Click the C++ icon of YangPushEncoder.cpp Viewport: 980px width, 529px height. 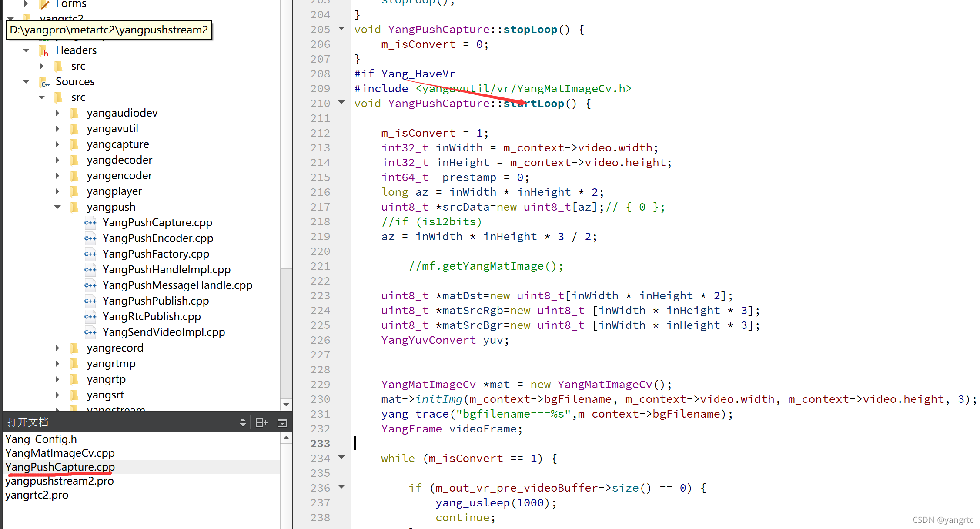90,238
